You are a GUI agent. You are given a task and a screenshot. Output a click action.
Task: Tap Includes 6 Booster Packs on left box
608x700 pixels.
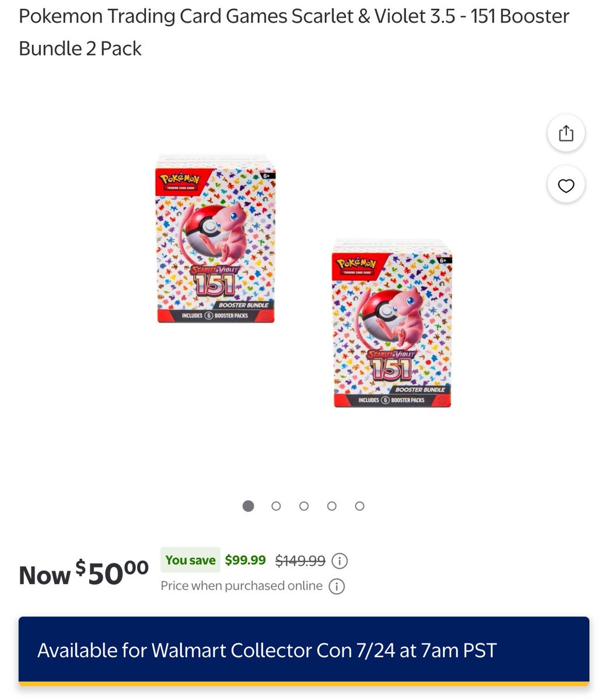pos(215,316)
